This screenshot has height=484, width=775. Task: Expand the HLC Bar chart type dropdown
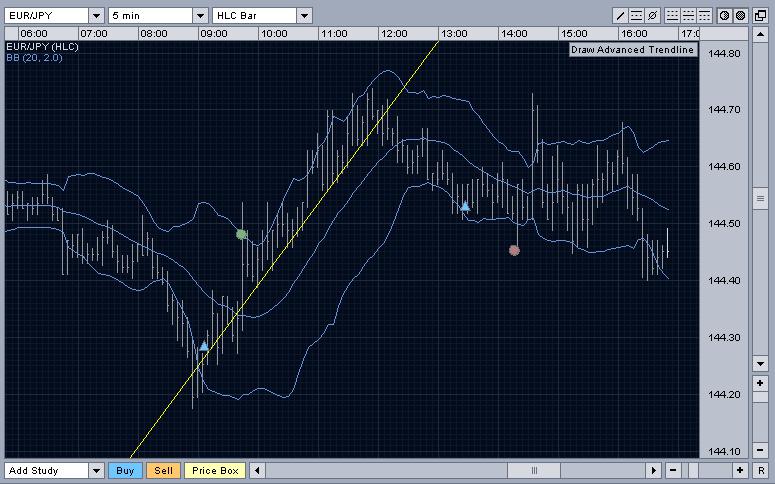304,16
